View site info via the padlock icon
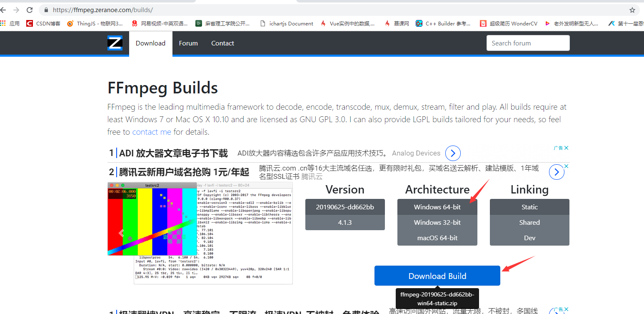Image resolution: width=644 pixels, height=314 pixels. (46, 10)
